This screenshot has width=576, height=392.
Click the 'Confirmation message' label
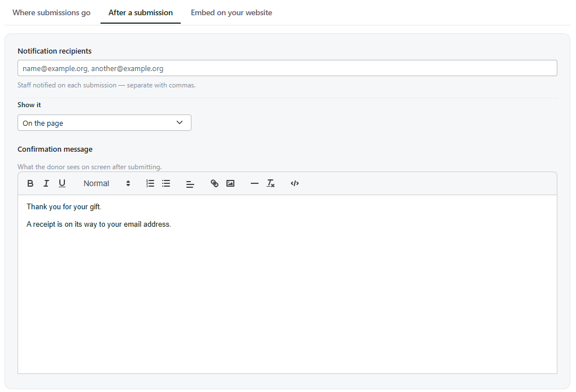click(x=55, y=149)
